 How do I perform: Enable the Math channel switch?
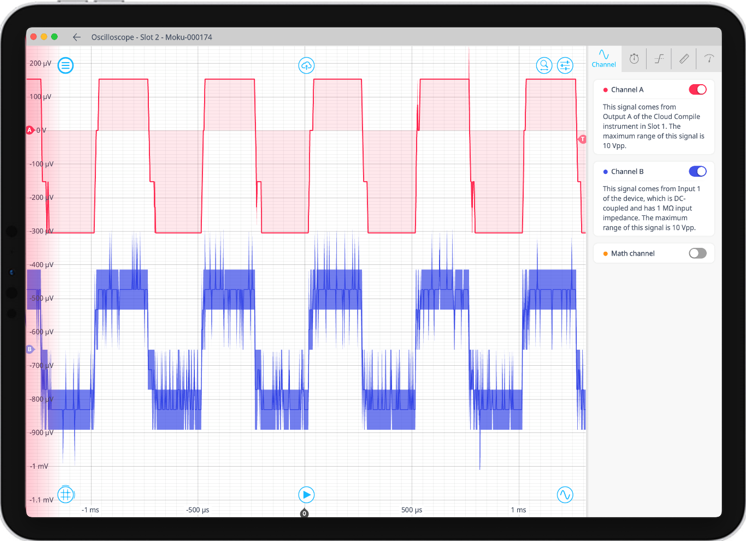click(697, 253)
